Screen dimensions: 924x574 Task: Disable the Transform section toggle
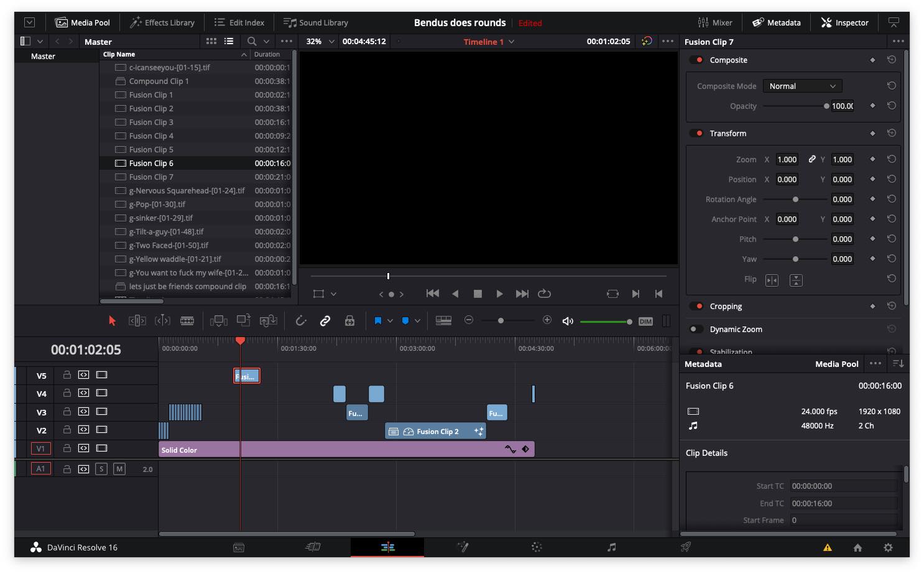pos(696,133)
